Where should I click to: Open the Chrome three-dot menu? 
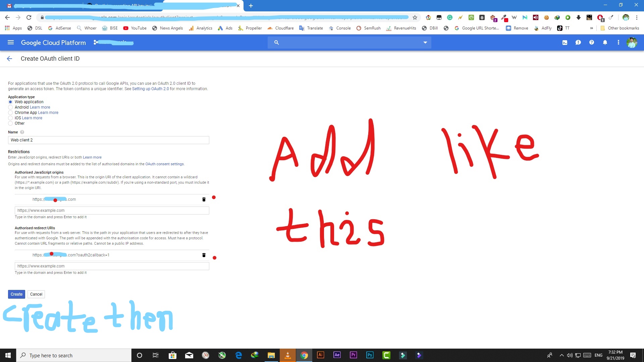pos(637,17)
